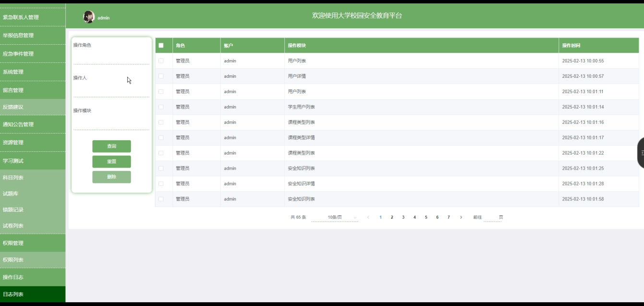Click the admin username next to avatar
Image resolution: width=644 pixels, height=306 pixels.
(x=104, y=18)
